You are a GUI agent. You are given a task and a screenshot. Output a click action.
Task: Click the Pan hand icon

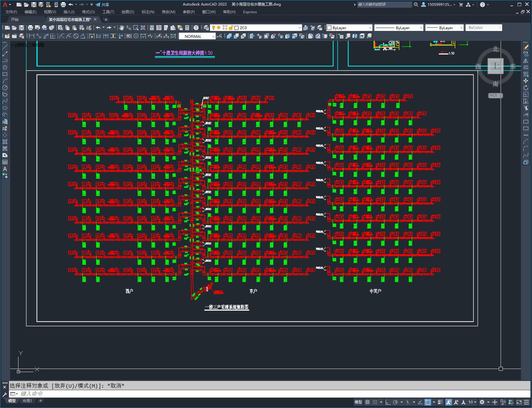pyautogui.click(x=122, y=28)
